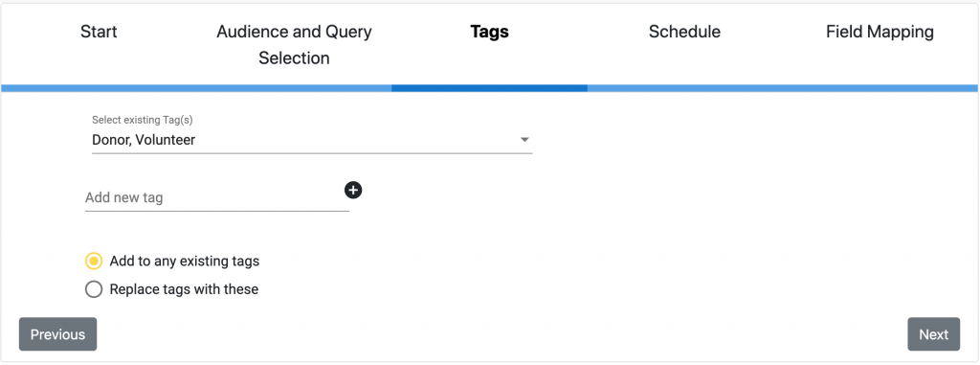The image size is (980, 365).
Task: Click the Previous button
Action: click(57, 334)
